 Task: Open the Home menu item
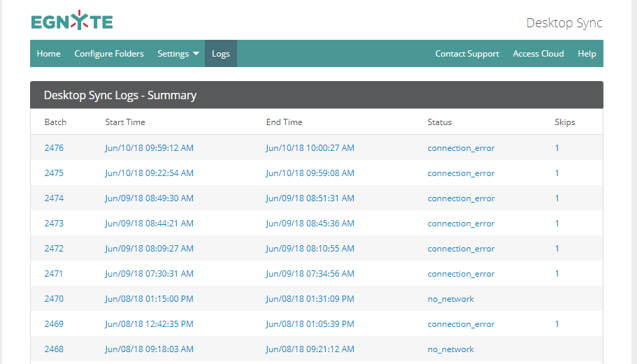[x=49, y=54]
